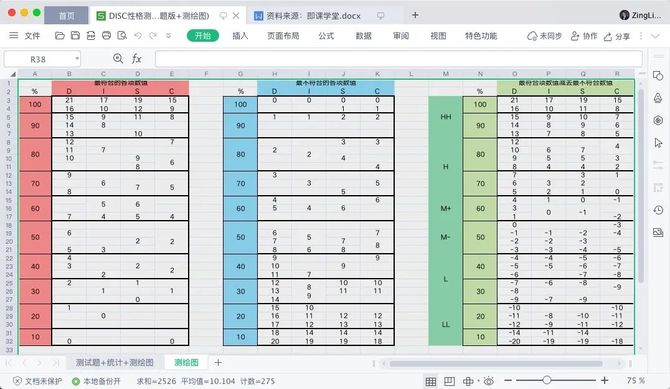Click the image icon in right sidebar
Image resolution: width=670 pixels, height=389 pixels.
(x=658, y=232)
